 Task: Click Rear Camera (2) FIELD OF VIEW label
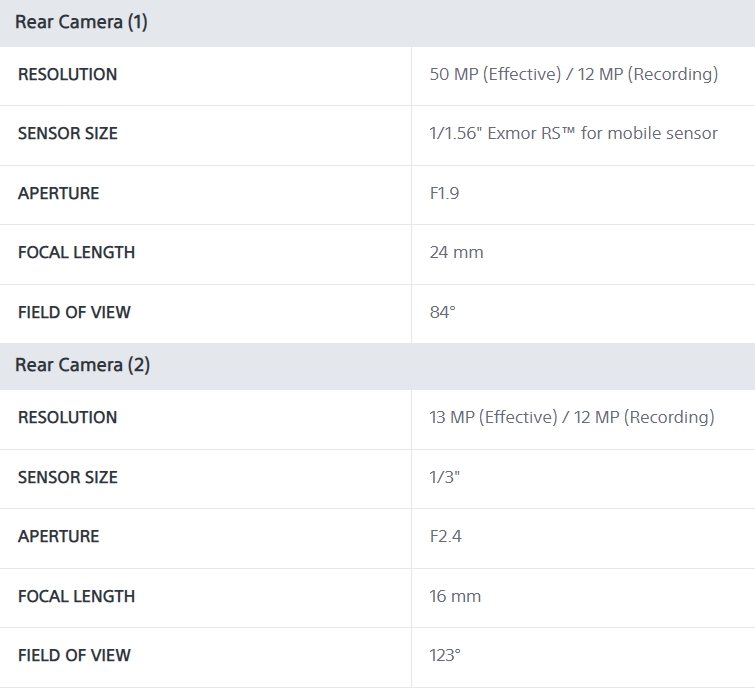(x=74, y=656)
